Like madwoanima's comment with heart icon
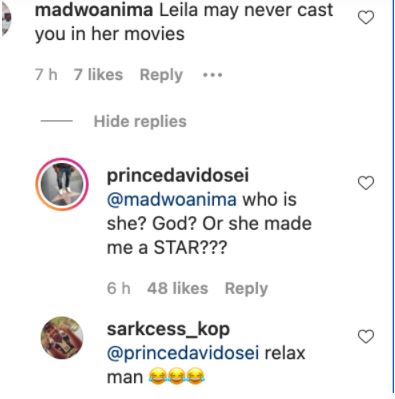This screenshot has width=395, height=399. click(x=366, y=17)
